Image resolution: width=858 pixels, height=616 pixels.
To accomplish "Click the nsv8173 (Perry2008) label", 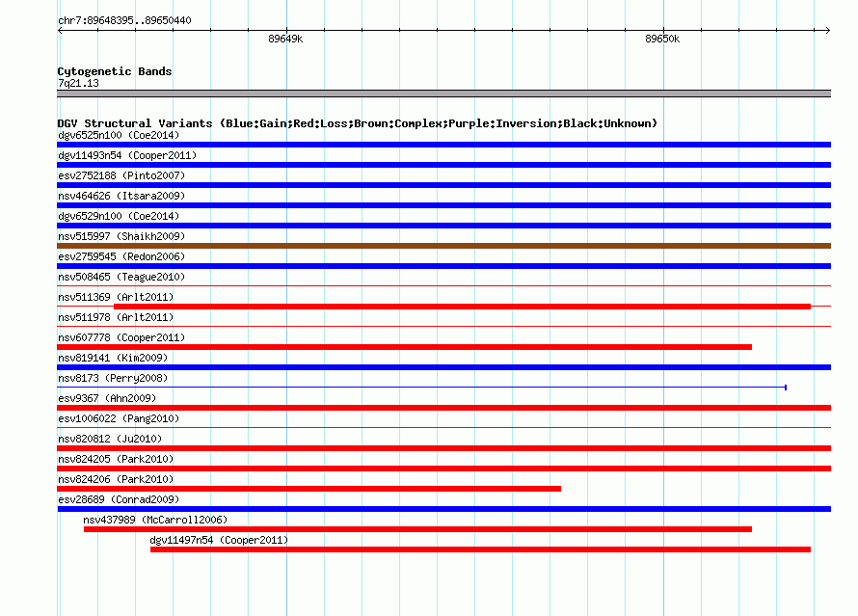I will (113, 378).
